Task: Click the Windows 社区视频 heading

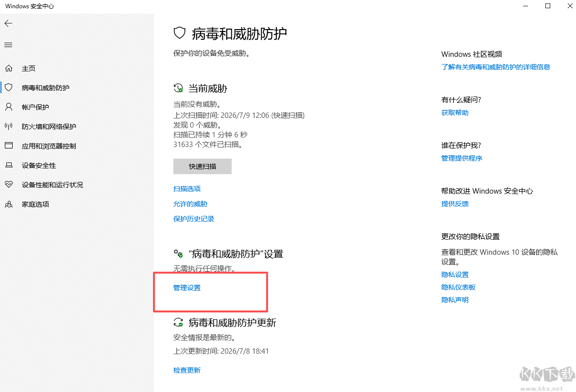Action: tap(472, 54)
